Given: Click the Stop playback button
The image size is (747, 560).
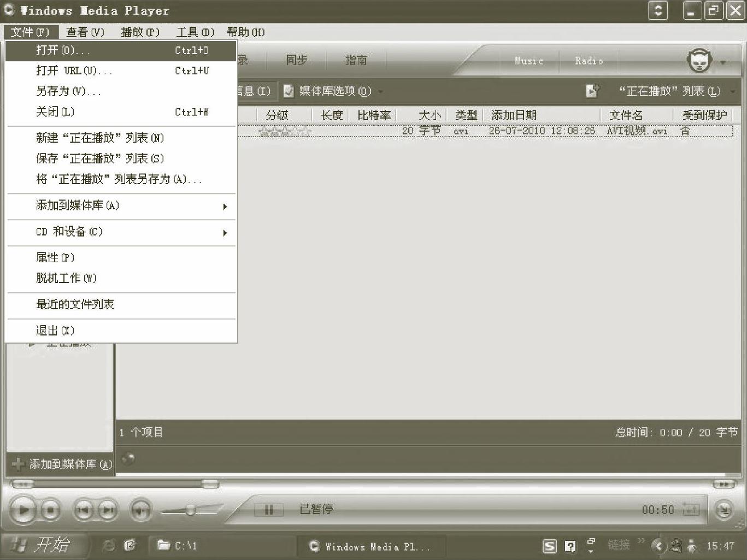Looking at the screenshot, I should 50,510.
